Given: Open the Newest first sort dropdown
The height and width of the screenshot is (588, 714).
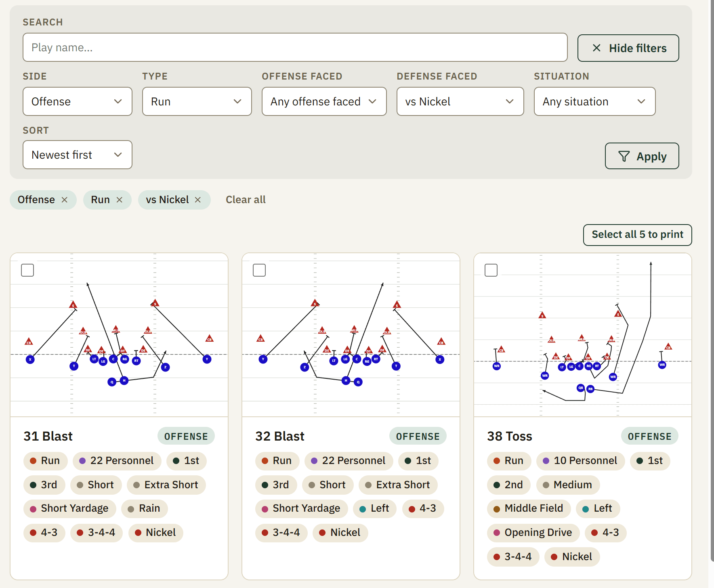Looking at the screenshot, I should pos(78,155).
